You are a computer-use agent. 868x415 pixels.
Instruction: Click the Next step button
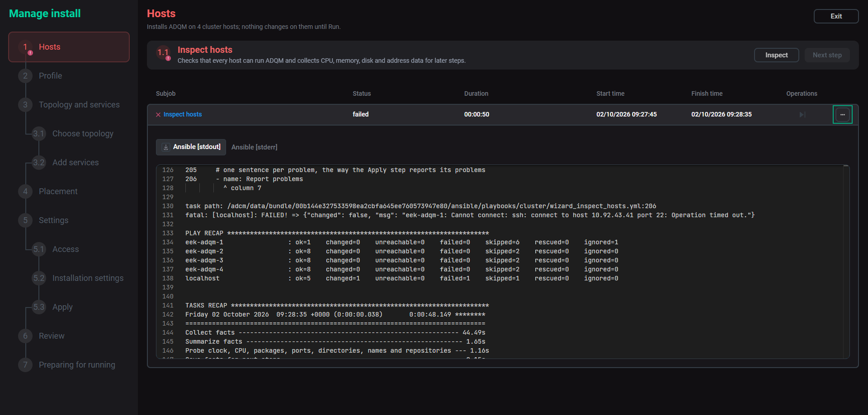(x=827, y=55)
